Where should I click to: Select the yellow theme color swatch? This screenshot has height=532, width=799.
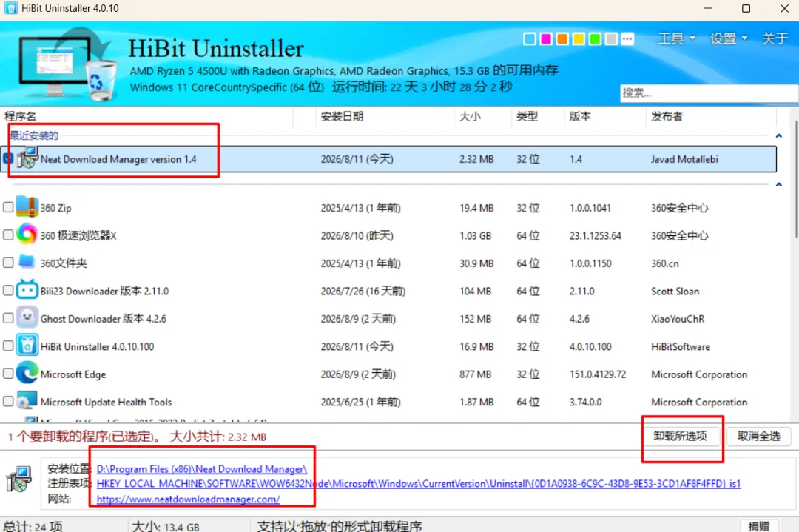pos(579,38)
